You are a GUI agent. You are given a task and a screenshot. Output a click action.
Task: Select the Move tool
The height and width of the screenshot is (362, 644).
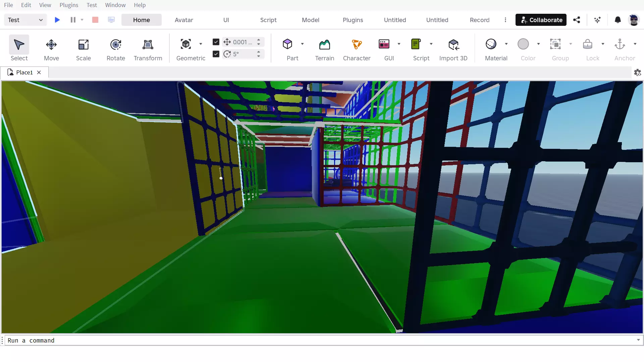click(x=51, y=49)
